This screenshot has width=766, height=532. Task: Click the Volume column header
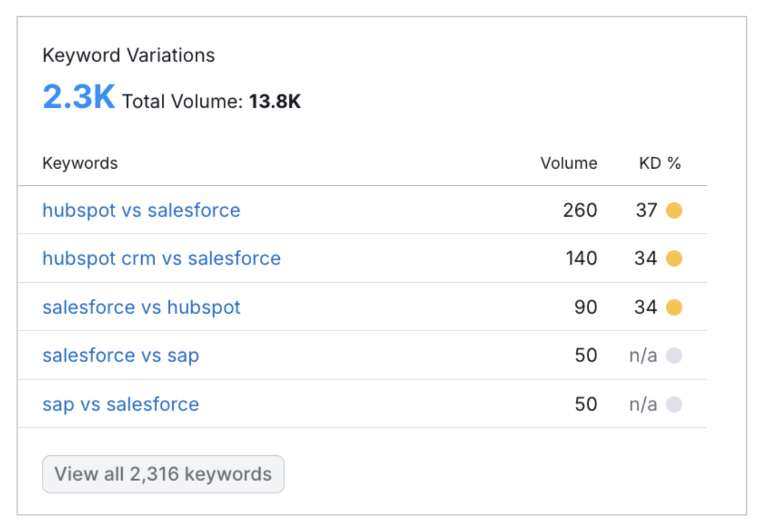click(569, 164)
